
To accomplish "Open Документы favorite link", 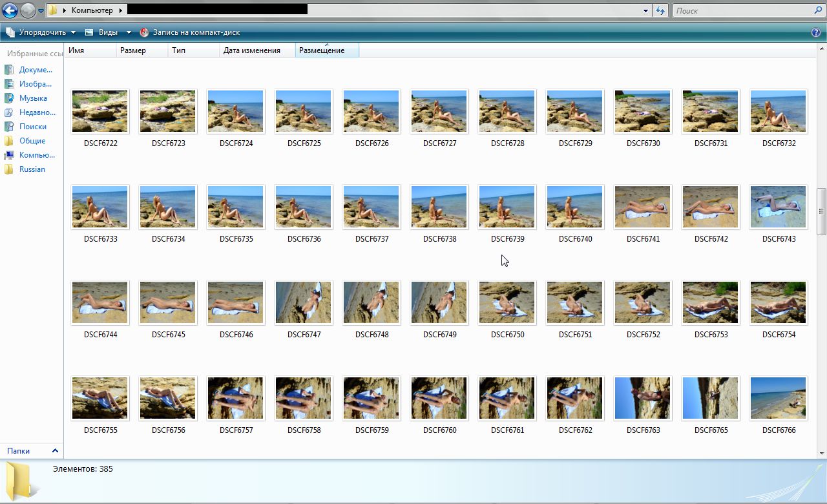I will tap(36, 70).
